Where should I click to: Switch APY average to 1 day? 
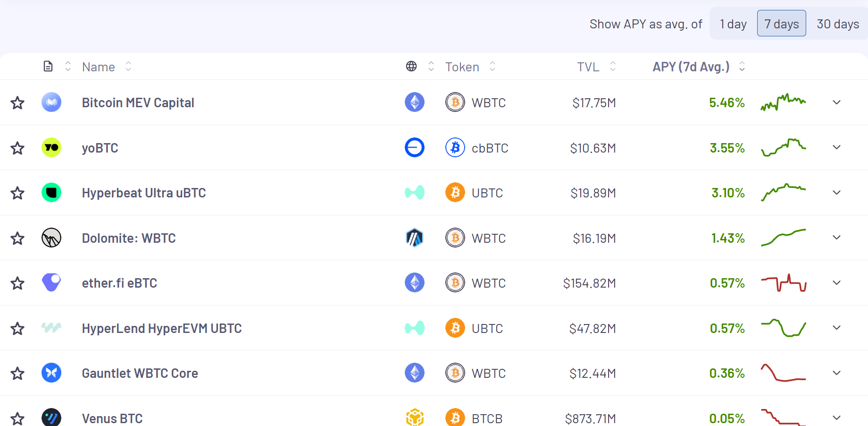point(733,24)
